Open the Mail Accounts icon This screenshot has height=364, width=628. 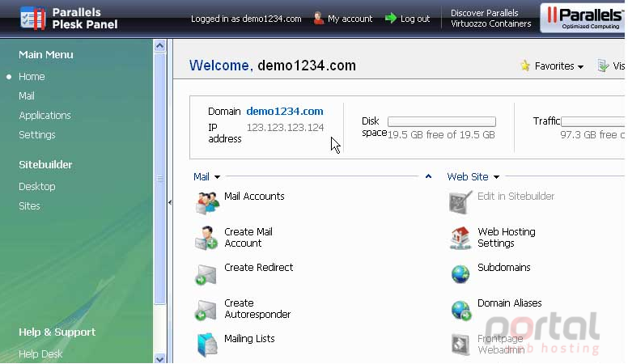pyautogui.click(x=207, y=202)
